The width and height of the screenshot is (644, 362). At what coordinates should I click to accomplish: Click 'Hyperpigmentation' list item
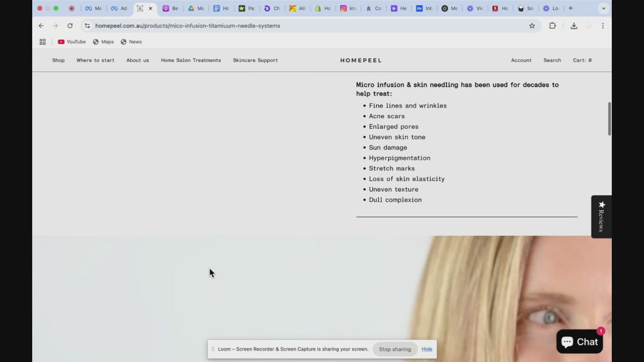tap(399, 158)
